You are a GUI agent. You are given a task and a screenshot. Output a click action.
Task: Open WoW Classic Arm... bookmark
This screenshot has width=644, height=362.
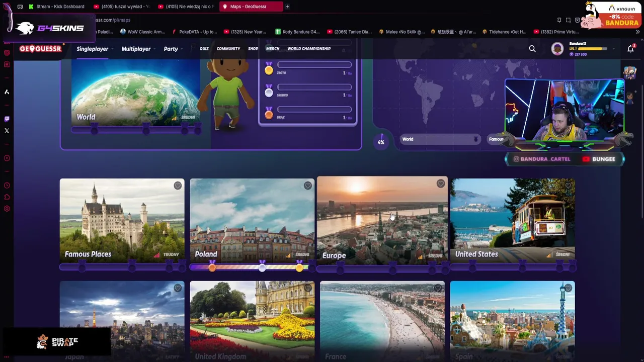(143, 32)
